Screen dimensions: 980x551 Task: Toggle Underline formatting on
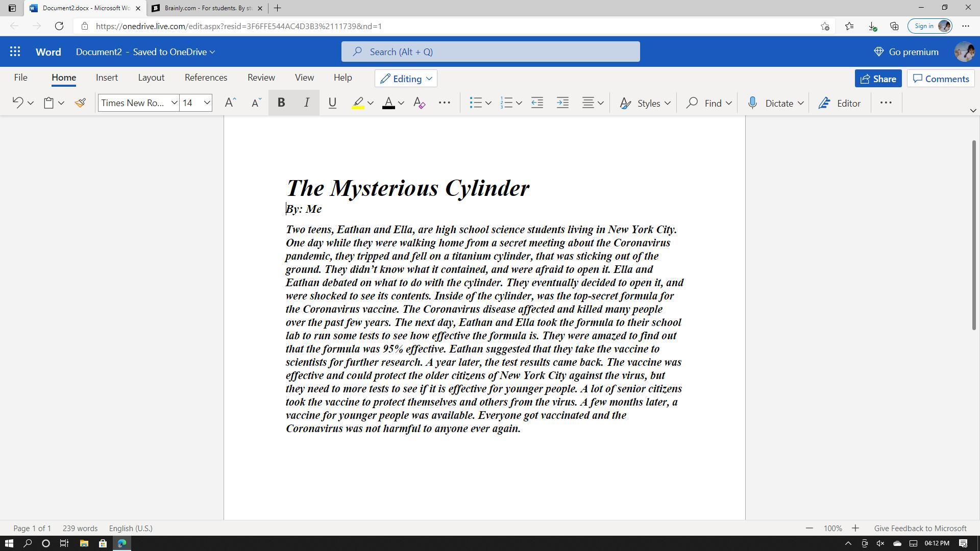click(x=332, y=103)
